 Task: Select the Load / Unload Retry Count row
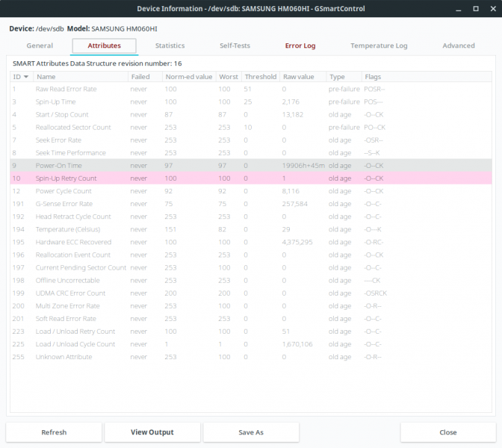(x=251, y=332)
